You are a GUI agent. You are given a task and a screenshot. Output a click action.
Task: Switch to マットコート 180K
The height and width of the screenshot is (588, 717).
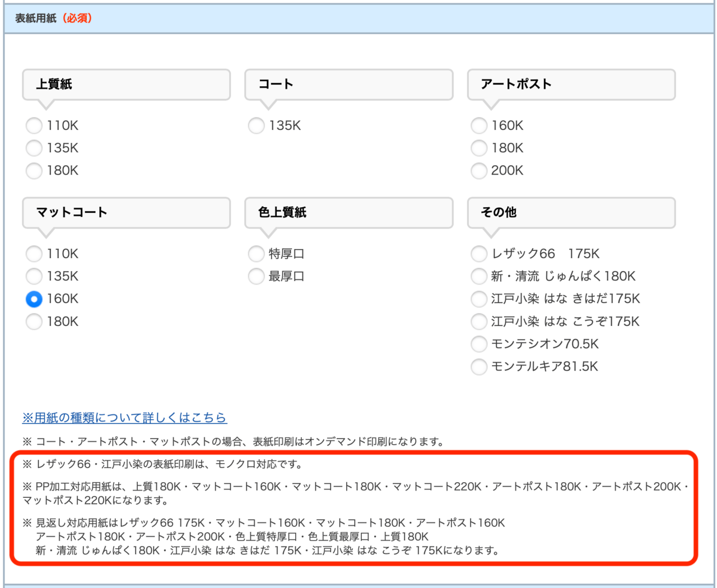[x=34, y=321]
